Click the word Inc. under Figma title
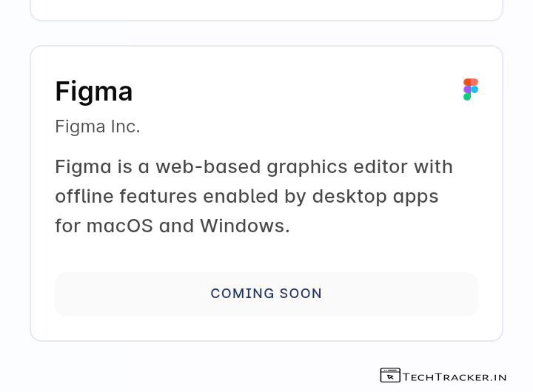The image size is (533, 392). (125, 126)
